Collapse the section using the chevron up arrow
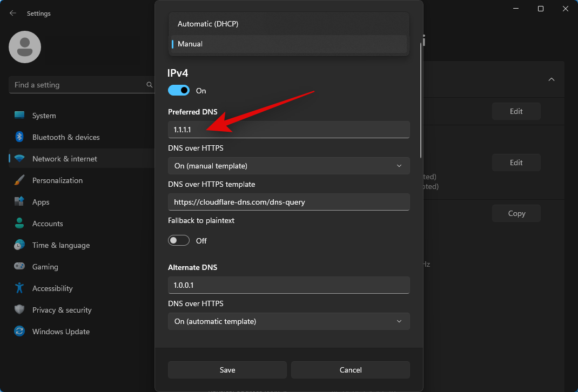This screenshot has width=578, height=392. (x=551, y=79)
